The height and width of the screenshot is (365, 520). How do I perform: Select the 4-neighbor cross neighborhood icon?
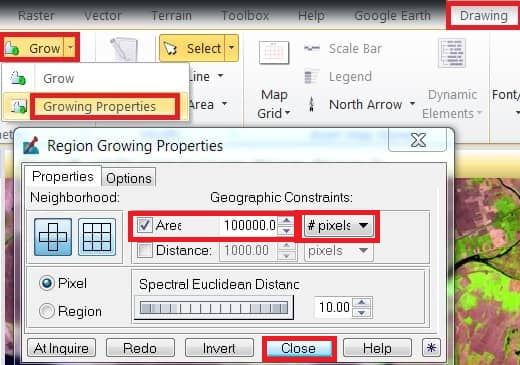[x=53, y=237]
